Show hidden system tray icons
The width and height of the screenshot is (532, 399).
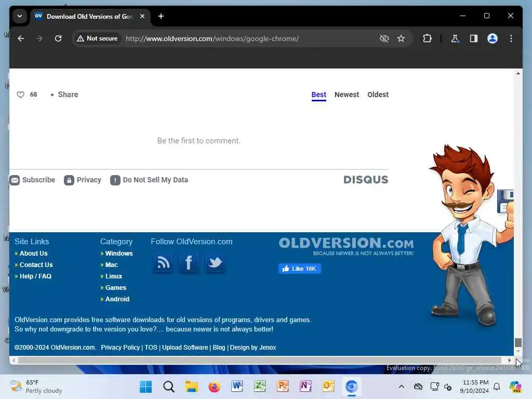402,387
